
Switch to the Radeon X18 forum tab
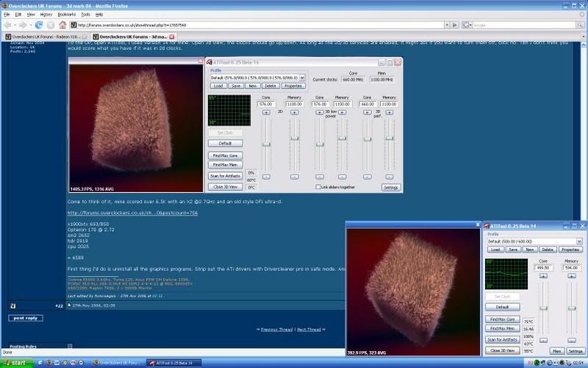point(43,35)
